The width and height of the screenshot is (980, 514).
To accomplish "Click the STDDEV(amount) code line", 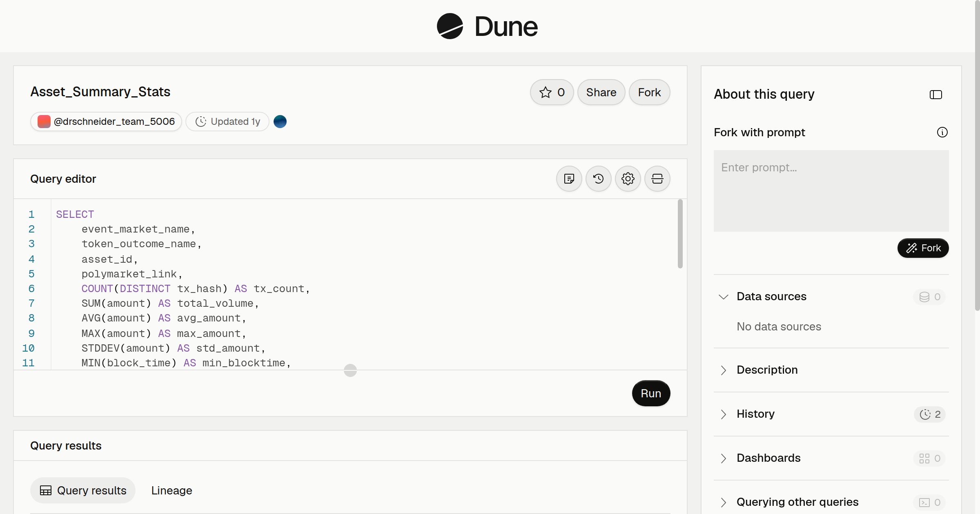I will point(173,348).
